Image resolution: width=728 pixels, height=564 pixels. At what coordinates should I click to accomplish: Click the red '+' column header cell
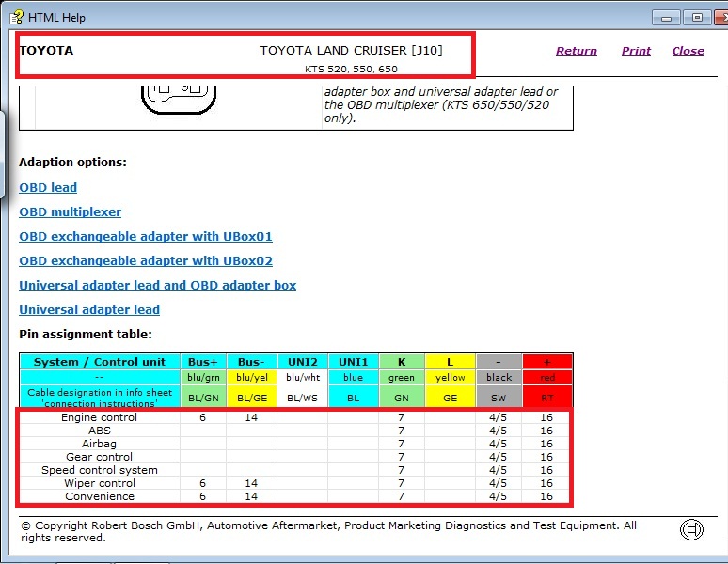[x=547, y=362]
